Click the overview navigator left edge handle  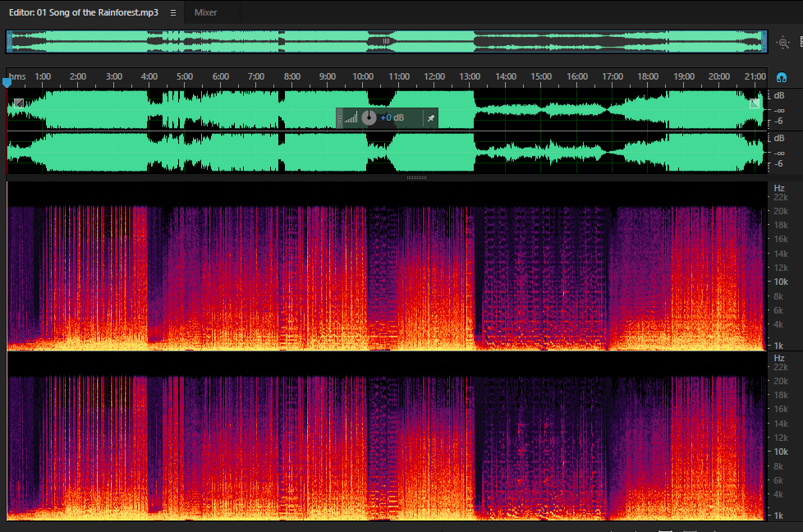(x=9, y=42)
